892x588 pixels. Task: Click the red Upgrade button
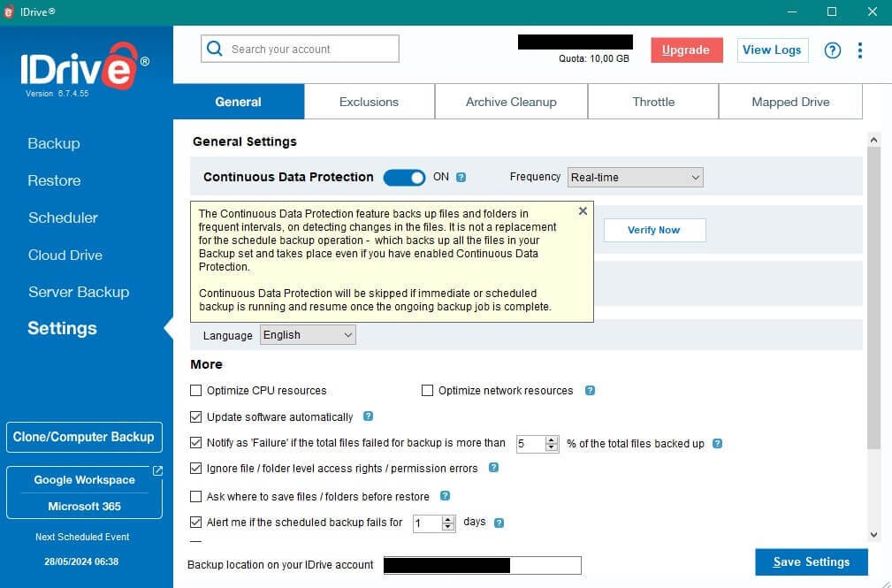point(687,50)
